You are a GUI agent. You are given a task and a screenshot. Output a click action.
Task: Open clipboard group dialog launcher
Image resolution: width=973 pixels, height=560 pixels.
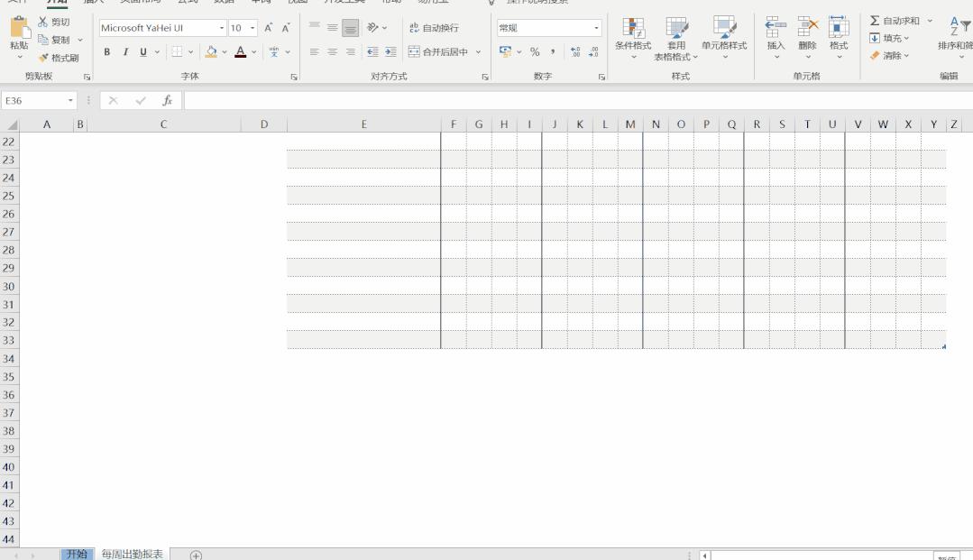click(87, 77)
